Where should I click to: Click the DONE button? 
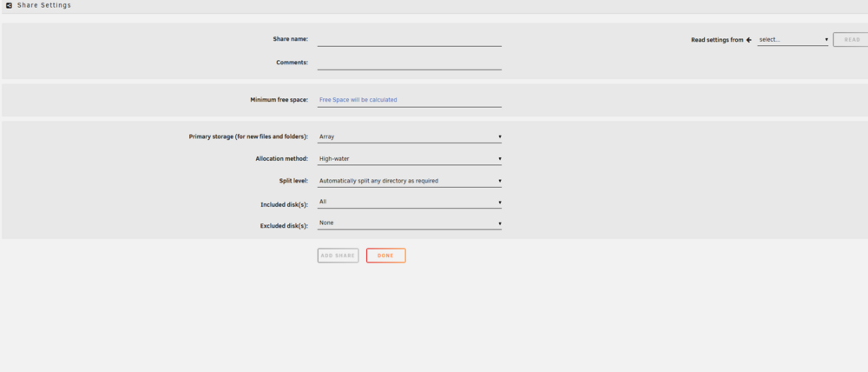(x=386, y=256)
